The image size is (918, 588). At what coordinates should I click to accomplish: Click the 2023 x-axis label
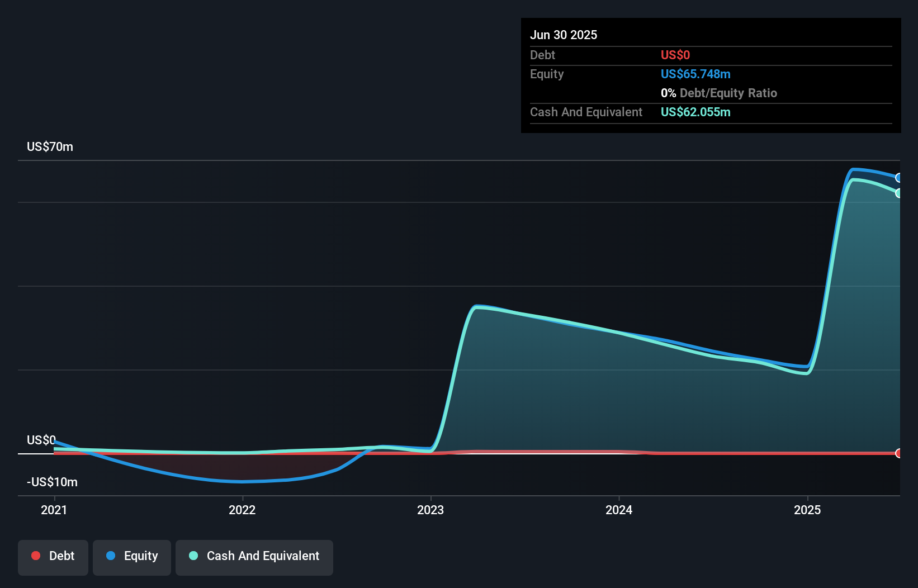(430, 510)
